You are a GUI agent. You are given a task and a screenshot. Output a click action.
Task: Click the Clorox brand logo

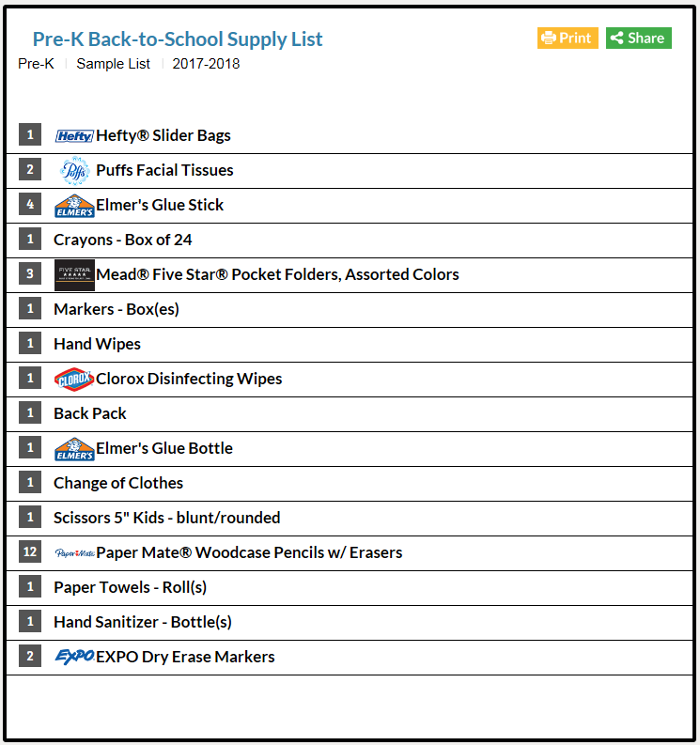[74, 380]
